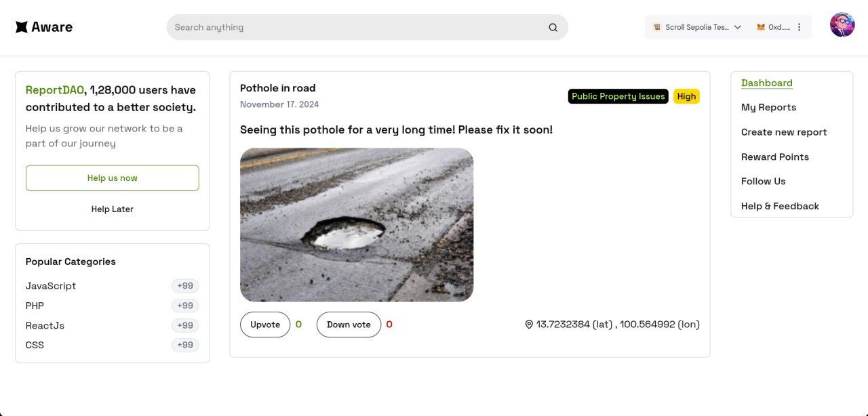
Task: Upvote the pothole report
Action: tap(265, 325)
